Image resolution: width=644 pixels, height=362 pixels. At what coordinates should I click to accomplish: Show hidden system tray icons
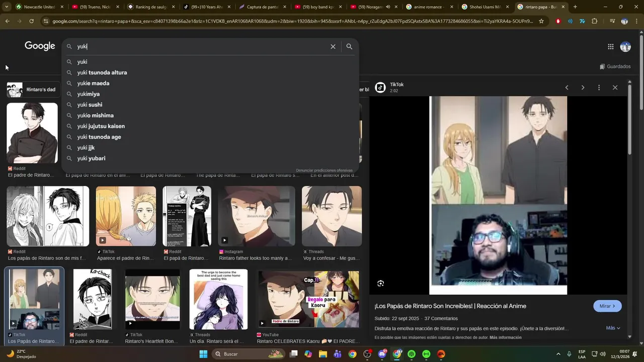[x=558, y=354]
